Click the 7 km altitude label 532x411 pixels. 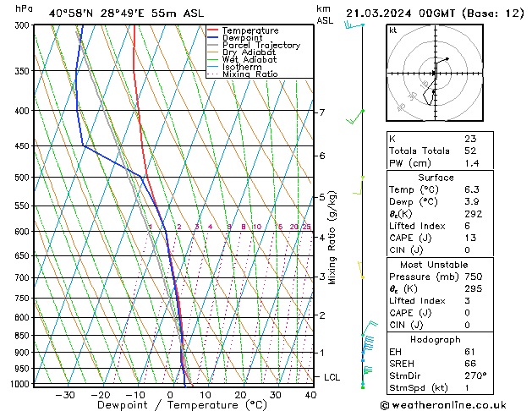322,112
